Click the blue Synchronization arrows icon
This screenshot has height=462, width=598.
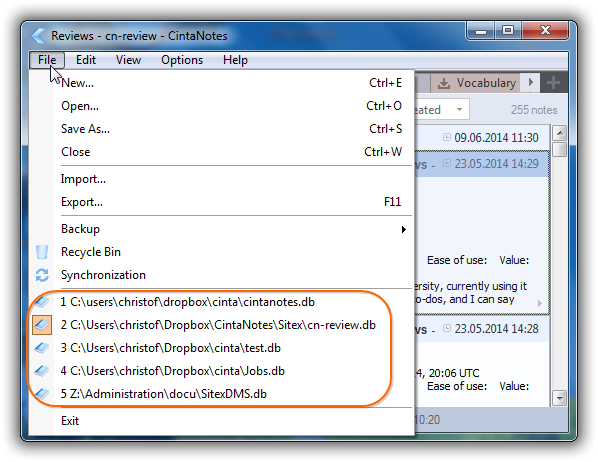tap(42, 275)
